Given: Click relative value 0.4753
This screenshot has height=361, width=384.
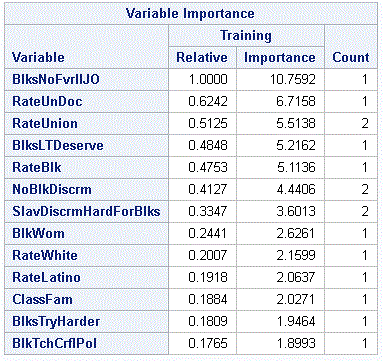Looking at the screenshot, I should click(x=208, y=167).
